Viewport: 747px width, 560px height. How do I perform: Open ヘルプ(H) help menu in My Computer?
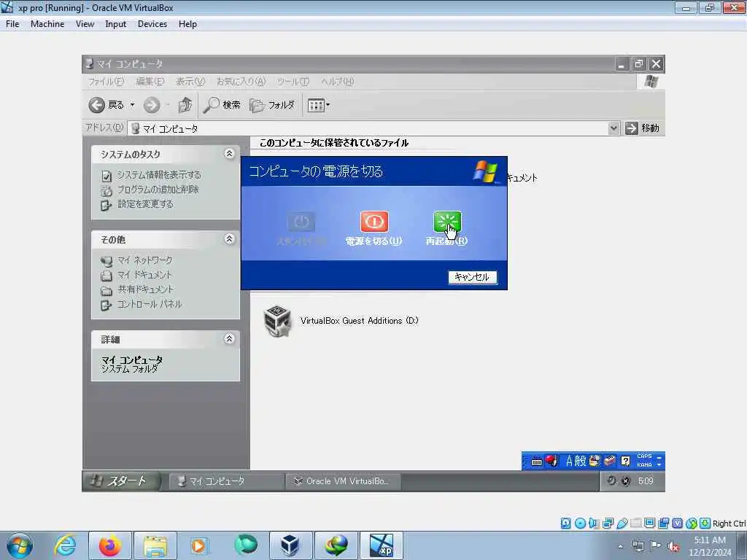(x=337, y=82)
